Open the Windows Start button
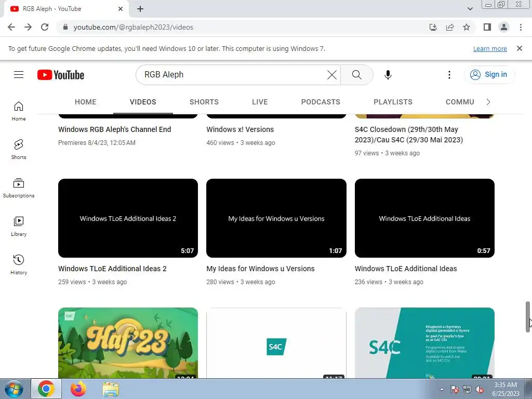The width and height of the screenshot is (532, 399). click(x=14, y=389)
